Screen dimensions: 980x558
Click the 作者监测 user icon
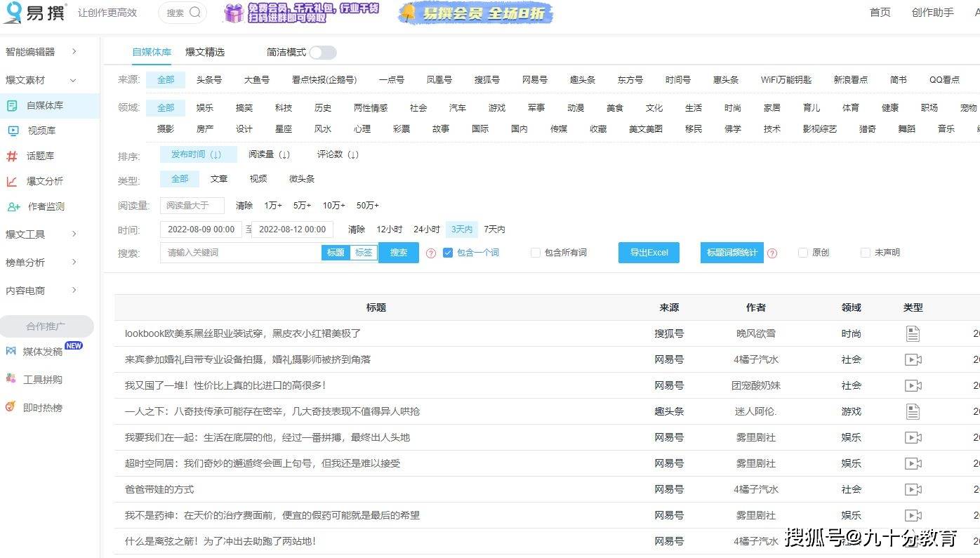click(x=13, y=206)
